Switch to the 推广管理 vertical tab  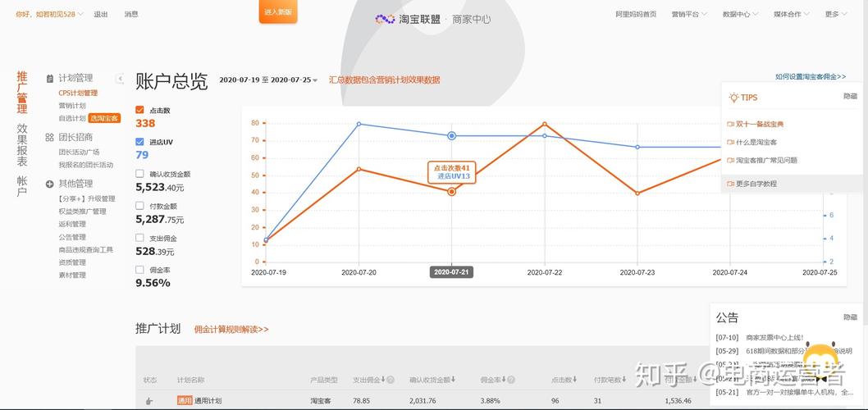pos(22,92)
